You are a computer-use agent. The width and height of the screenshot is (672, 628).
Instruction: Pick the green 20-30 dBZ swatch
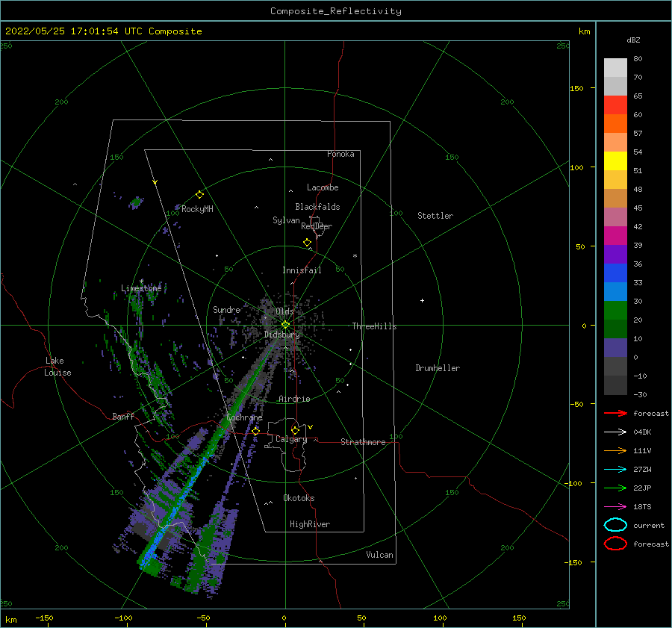tap(615, 311)
